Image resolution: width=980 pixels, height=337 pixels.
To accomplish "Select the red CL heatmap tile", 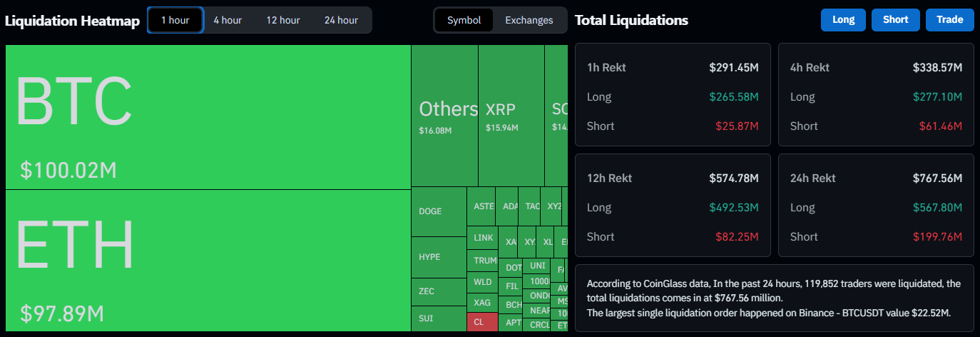I will pyautogui.click(x=482, y=321).
